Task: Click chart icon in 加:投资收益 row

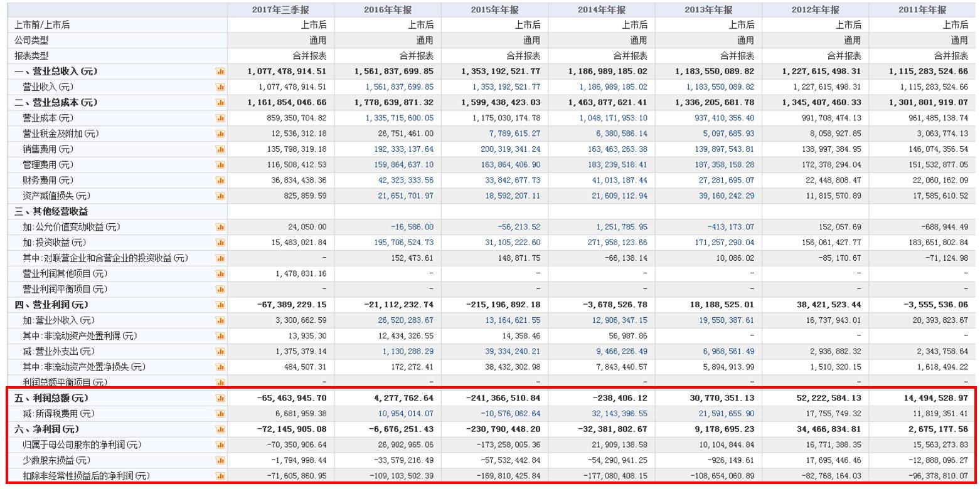Action: 220,243
